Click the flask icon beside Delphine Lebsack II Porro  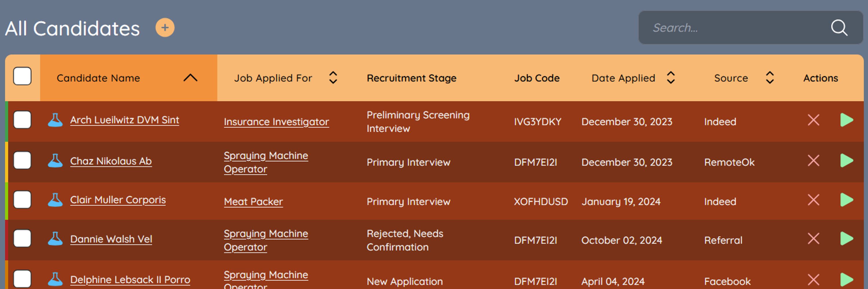pos(55,279)
